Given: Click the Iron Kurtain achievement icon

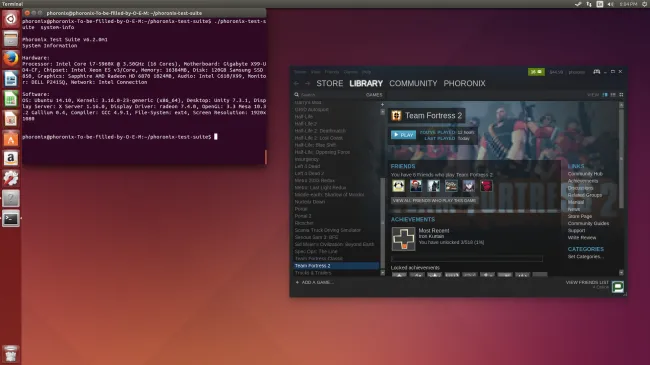Looking at the screenshot, I should click(x=403, y=239).
